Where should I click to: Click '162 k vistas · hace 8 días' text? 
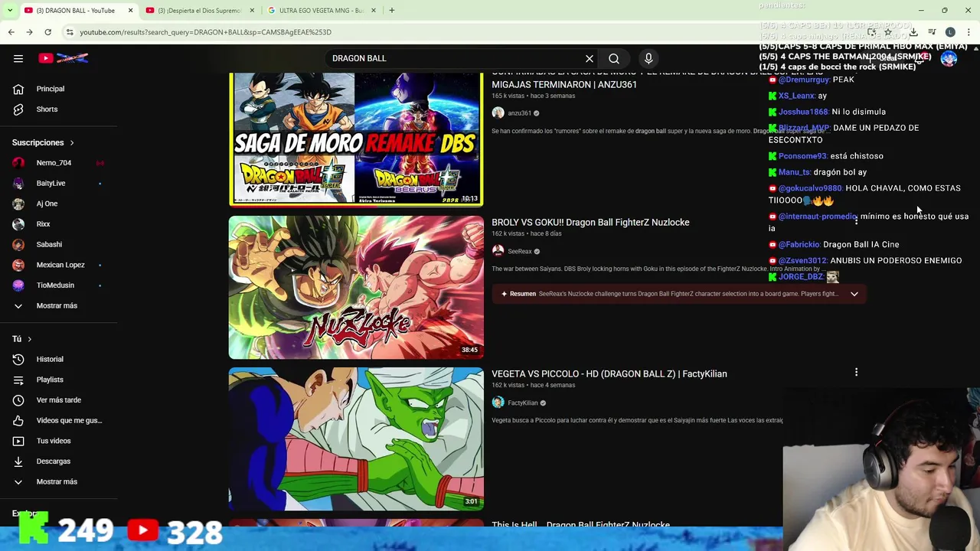pos(527,233)
